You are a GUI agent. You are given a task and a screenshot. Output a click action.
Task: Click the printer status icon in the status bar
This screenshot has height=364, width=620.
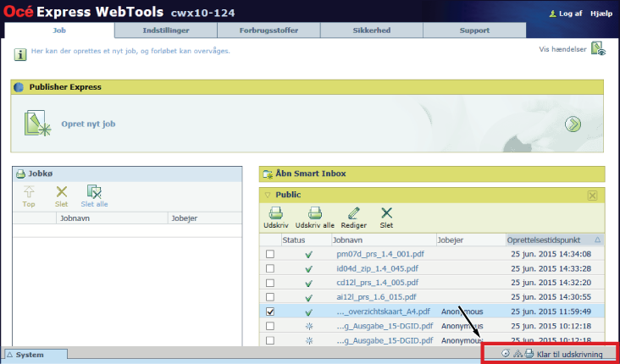pyautogui.click(x=529, y=354)
